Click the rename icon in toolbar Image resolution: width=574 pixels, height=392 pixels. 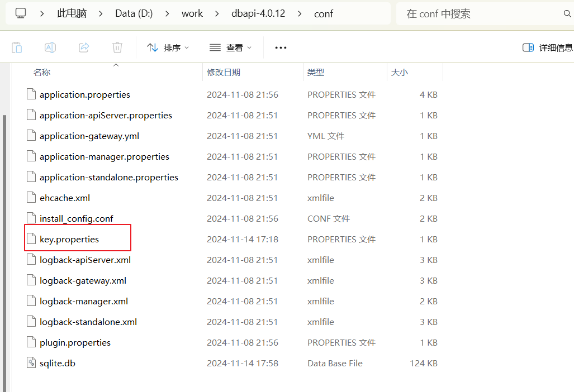point(50,47)
